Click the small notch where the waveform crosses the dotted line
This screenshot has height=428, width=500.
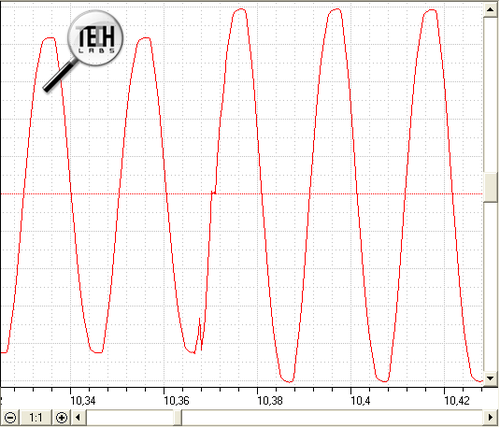pyautogui.click(x=213, y=193)
